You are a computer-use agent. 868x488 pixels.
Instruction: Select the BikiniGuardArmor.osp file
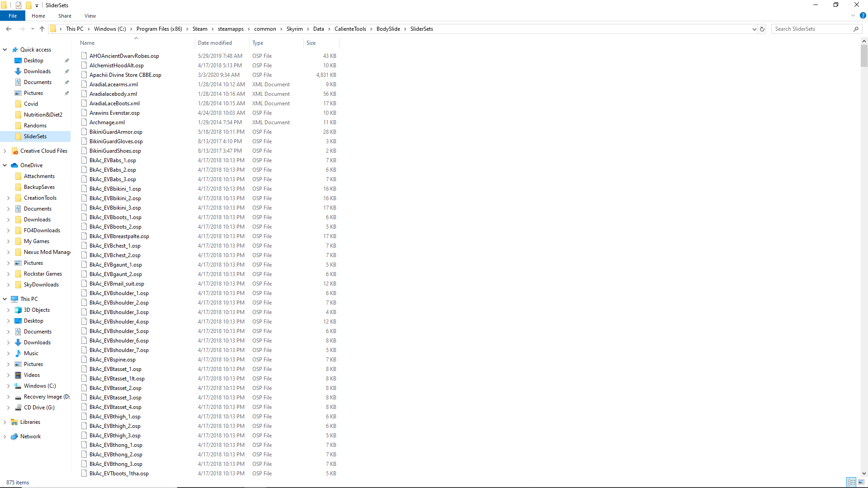tap(116, 132)
